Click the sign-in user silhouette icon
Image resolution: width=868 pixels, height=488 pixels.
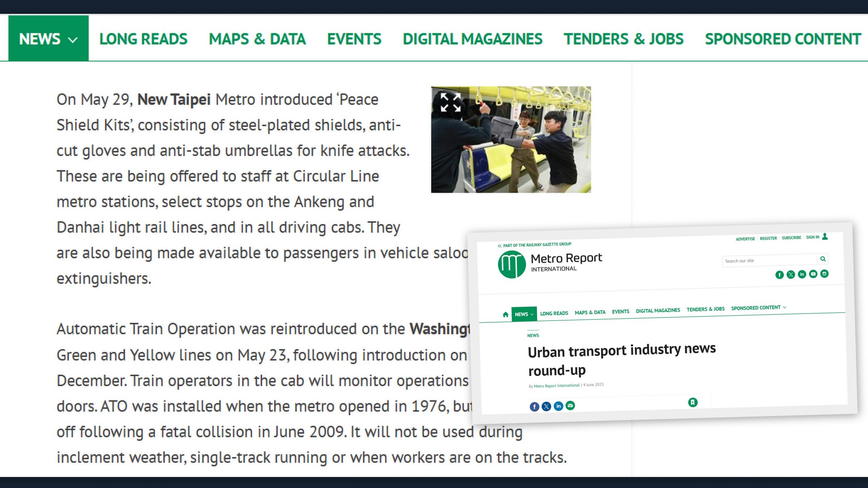[x=825, y=236]
